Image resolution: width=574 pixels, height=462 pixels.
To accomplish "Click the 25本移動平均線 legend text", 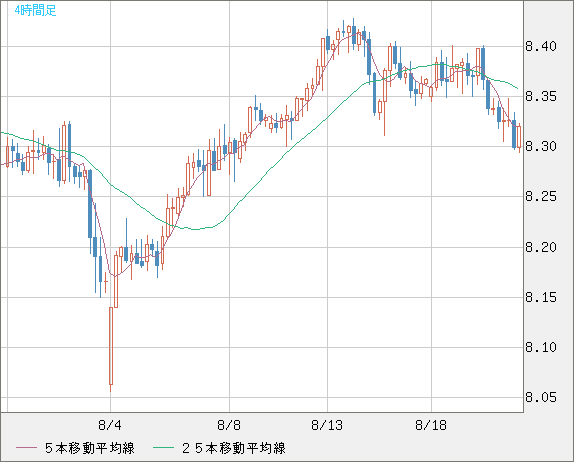I will point(234,448).
